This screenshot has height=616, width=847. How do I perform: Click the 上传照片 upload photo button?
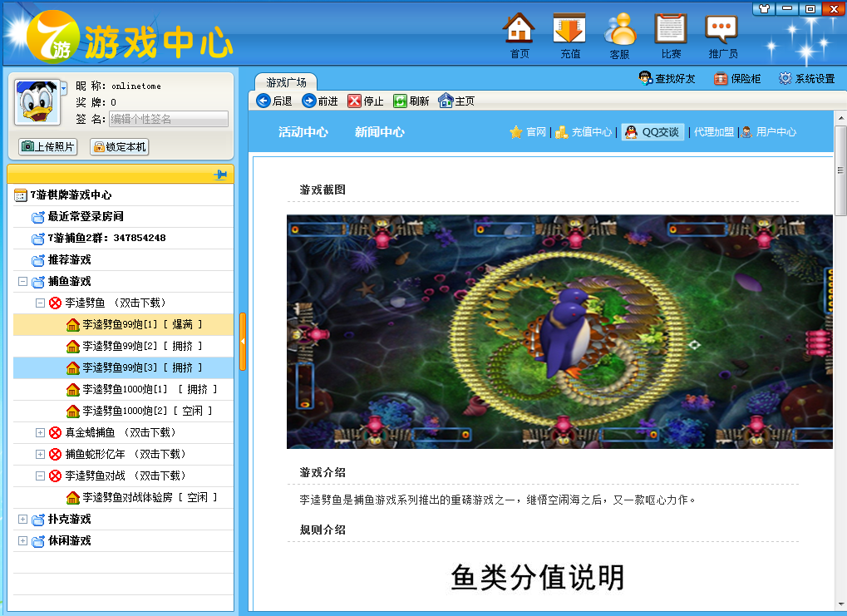pyautogui.click(x=48, y=146)
